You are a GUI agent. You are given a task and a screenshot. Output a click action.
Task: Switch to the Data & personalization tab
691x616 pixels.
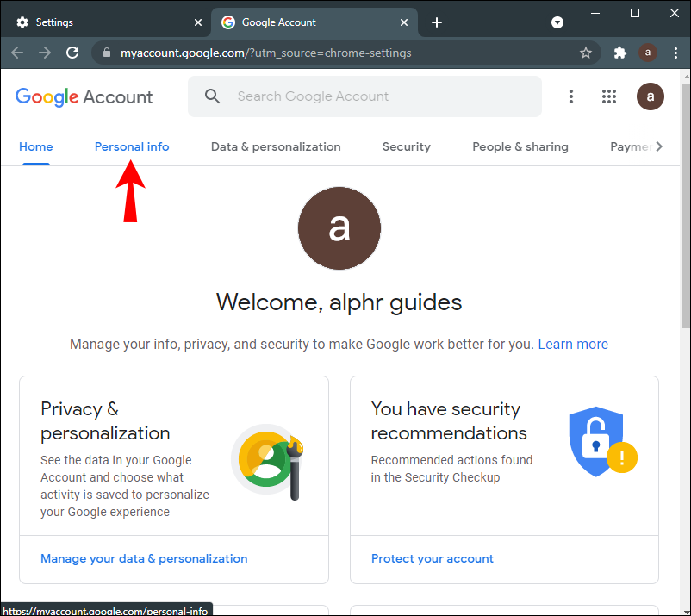[x=276, y=146]
